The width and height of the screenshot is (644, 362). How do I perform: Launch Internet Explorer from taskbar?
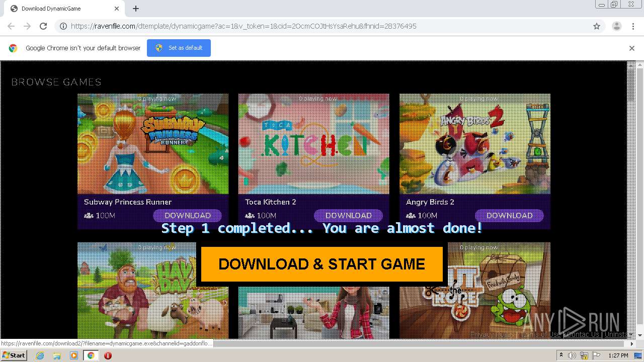(x=40, y=355)
